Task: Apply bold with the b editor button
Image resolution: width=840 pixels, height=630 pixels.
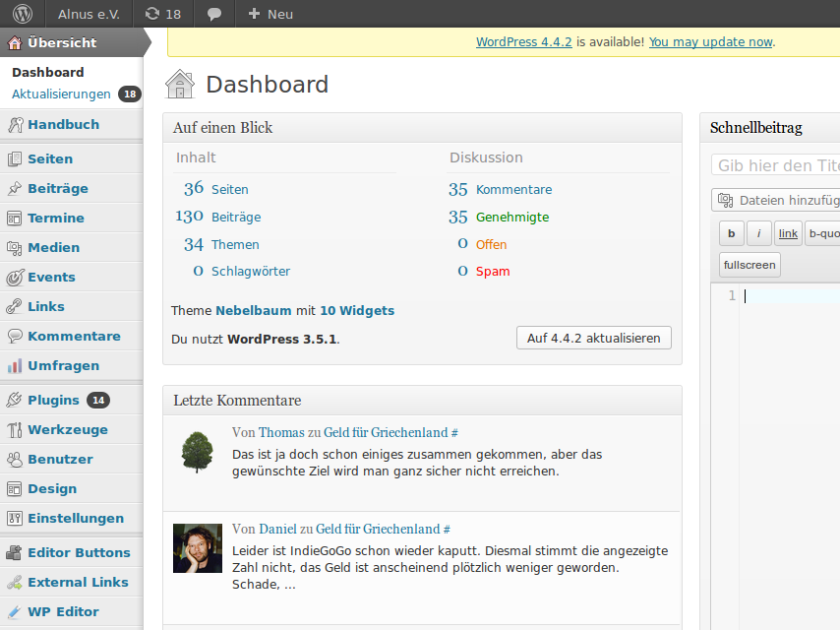Action: (x=731, y=233)
